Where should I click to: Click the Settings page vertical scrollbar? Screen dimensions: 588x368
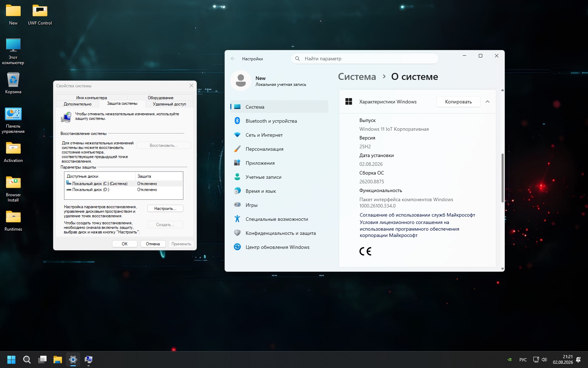point(503,178)
